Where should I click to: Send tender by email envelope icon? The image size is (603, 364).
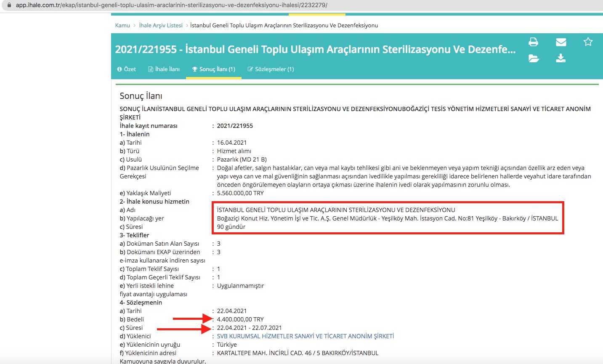point(561,42)
